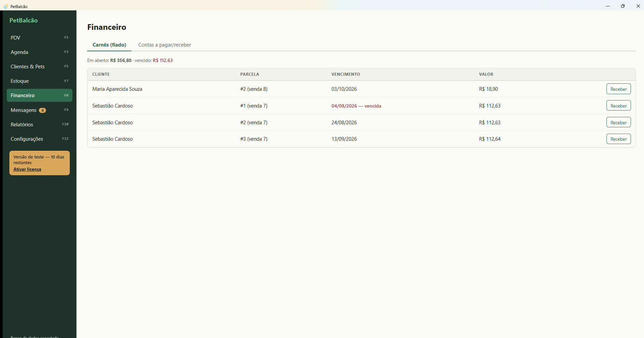
Task: Open Relatórios section
Action: [40, 124]
